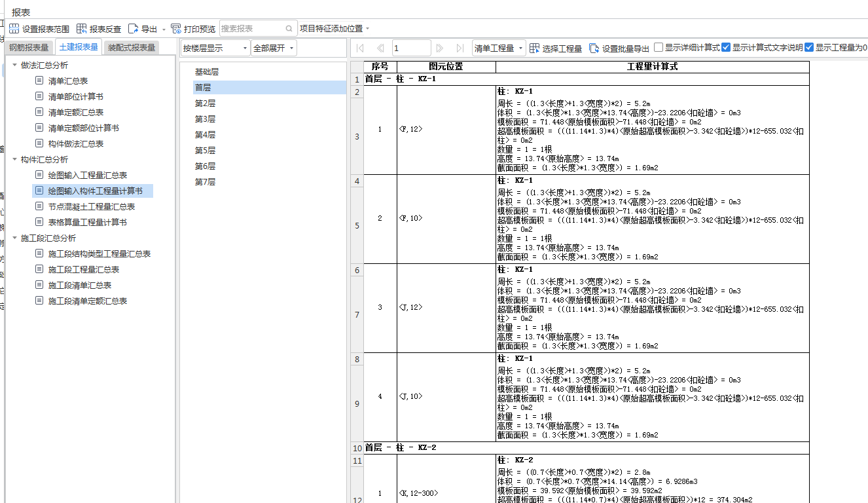Viewport: 868px width, 503px height.
Task: Open the 清单工程量 dropdown
Action: point(499,48)
